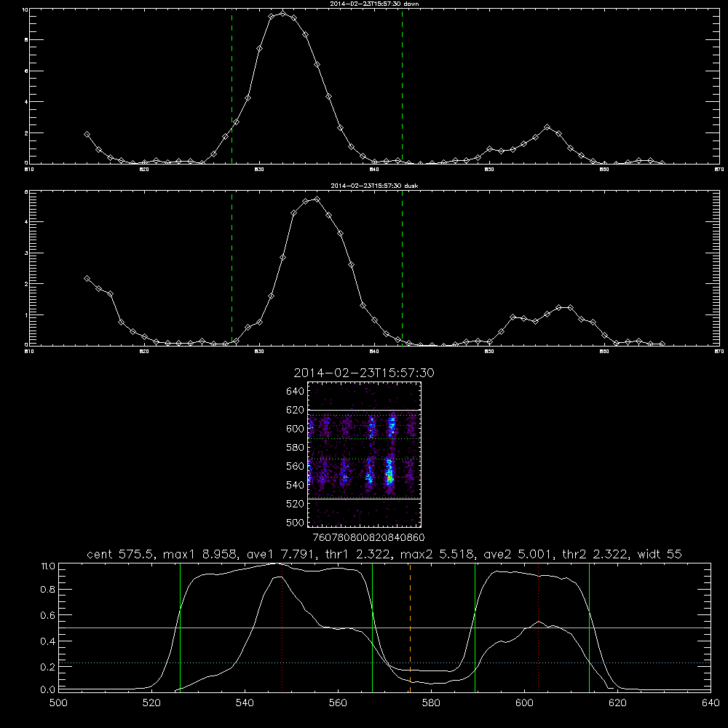728x728 pixels.
Task: Click the rightmost solid green line in the bottom plot
Action: [589, 627]
